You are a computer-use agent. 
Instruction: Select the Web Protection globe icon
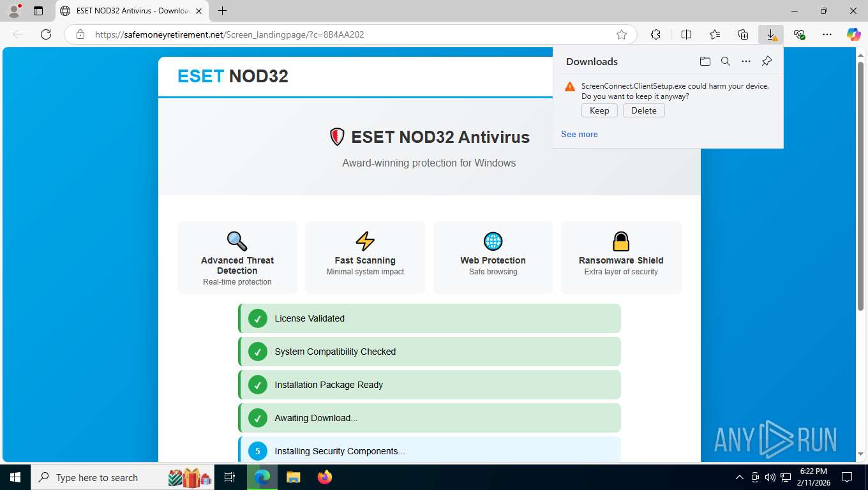click(493, 241)
